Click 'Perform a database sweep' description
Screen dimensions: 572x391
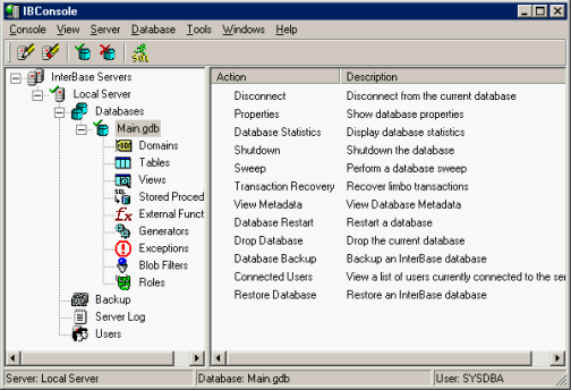[406, 169]
